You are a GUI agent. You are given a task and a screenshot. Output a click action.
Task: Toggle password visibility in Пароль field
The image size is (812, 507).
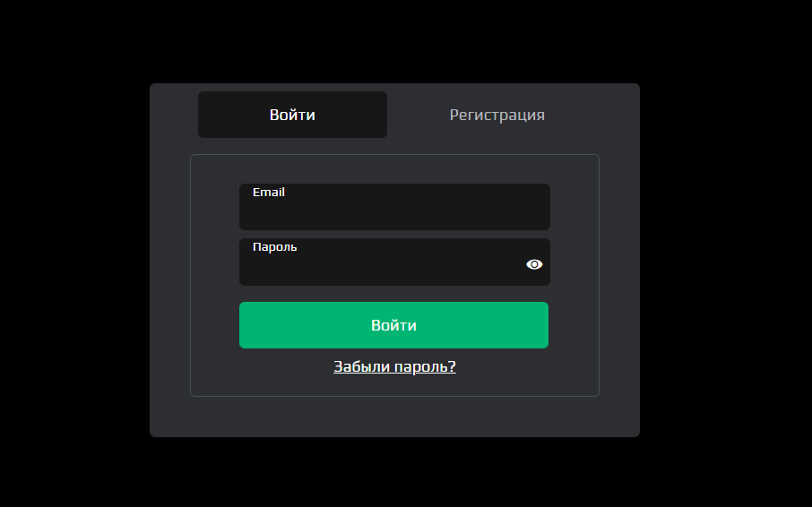point(534,264)
